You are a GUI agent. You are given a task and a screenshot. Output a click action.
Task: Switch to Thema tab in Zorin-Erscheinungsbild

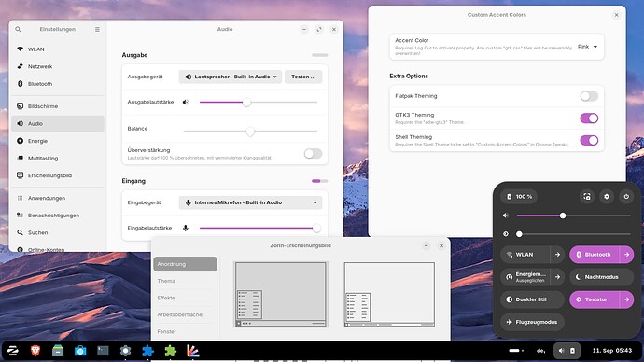(x=185, y=281)
